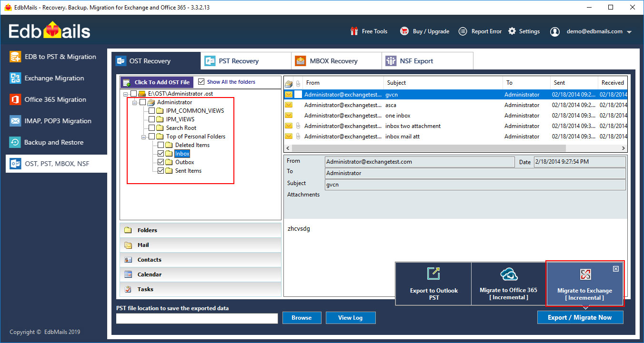Collapse the Top of Personal Folders node
Screen dimensions: 644x343
(x=144, y=137)
